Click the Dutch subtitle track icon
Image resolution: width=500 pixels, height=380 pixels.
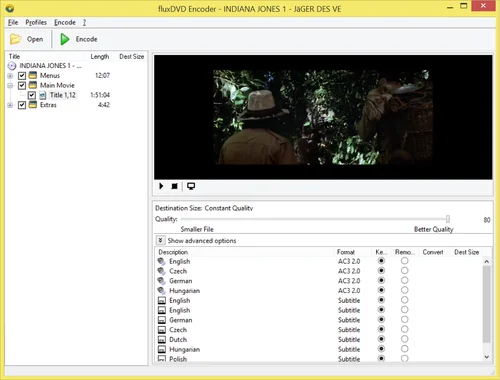tap(162, 340)
